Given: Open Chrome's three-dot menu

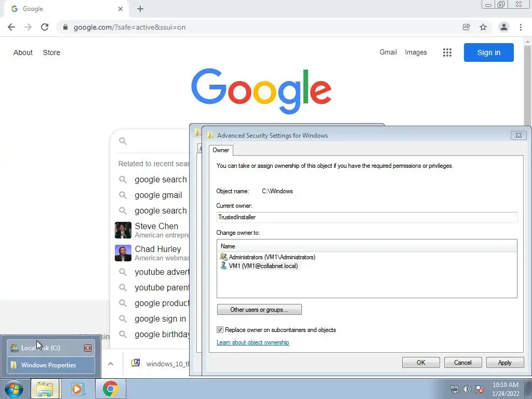Looking at the screenshot, I should 521,27.
